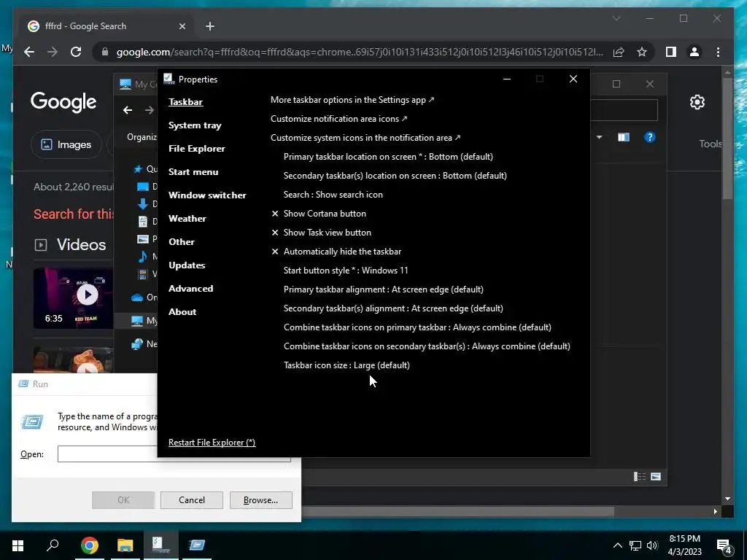The height and width of the screenshot is (560, 747).
Task: Share this page from the address bar
Action: click(619, 52)
